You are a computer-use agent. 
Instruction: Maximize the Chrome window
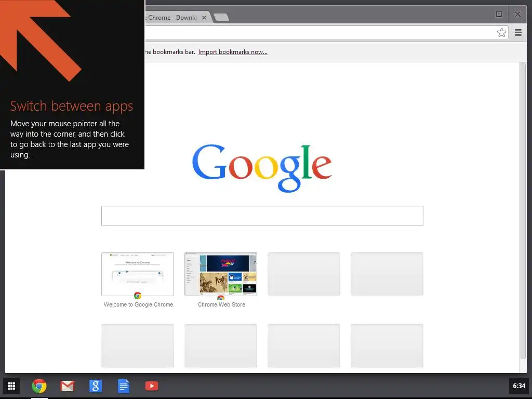(499, 14)
